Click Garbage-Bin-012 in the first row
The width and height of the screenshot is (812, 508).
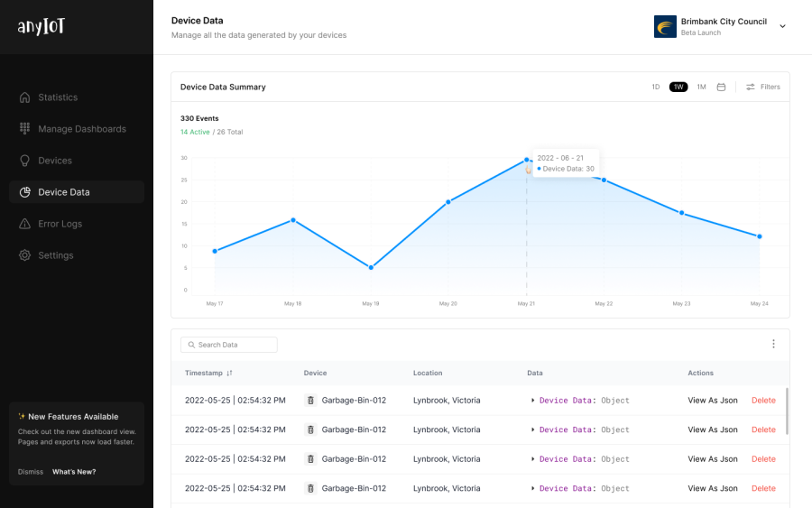[354, 401]
